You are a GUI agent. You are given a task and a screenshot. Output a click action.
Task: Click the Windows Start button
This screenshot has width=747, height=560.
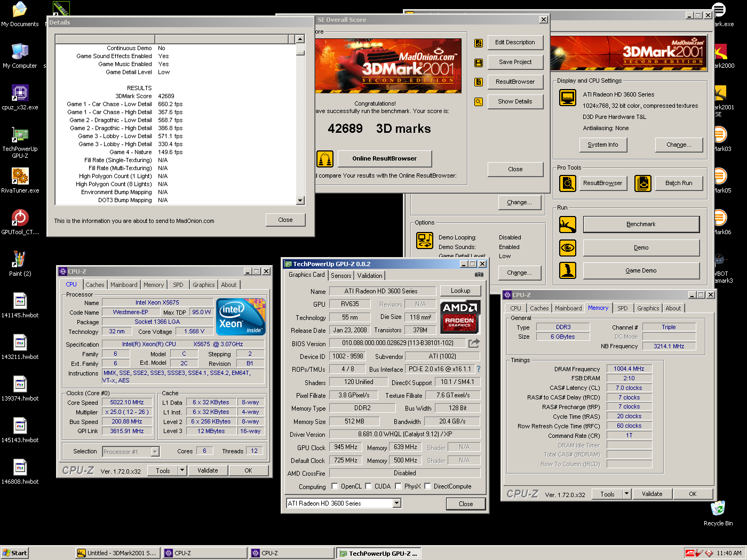14,553
